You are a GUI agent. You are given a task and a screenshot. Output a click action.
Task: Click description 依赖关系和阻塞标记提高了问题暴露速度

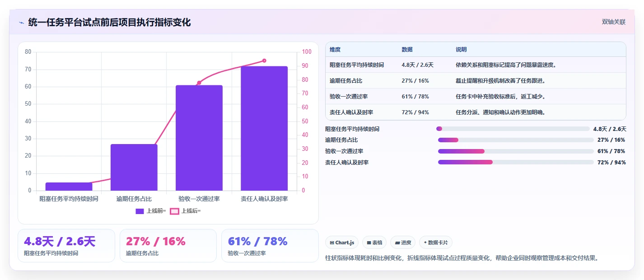point(506,65)
